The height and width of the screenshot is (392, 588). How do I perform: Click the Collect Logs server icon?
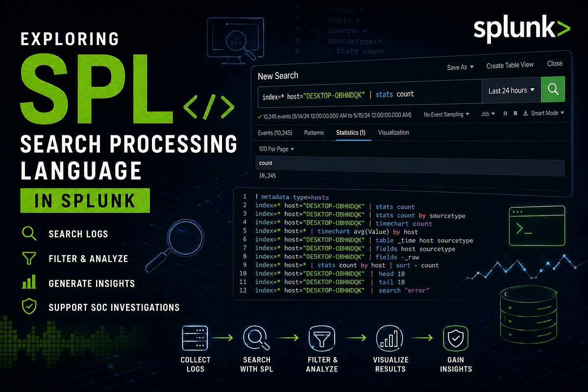[195, 338]
